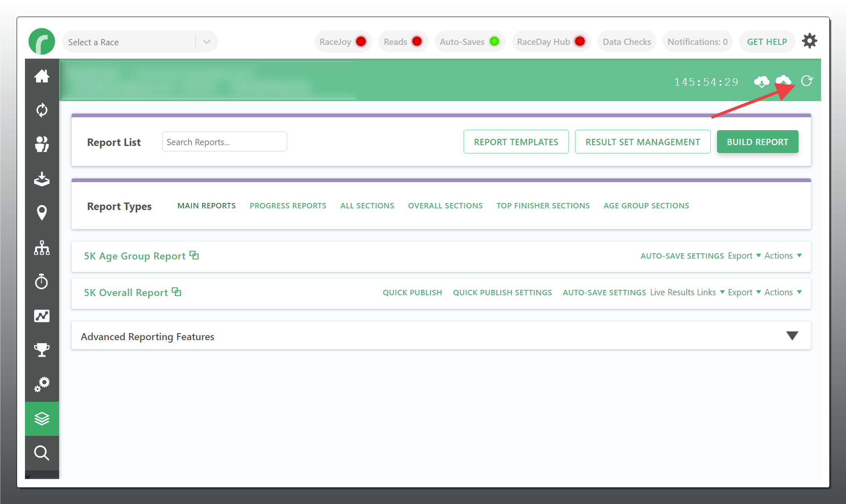The height and width of the screenshot is (504, 846).
Task: Open the search magnifier sidebar icon
Action: tap(42, 453)
